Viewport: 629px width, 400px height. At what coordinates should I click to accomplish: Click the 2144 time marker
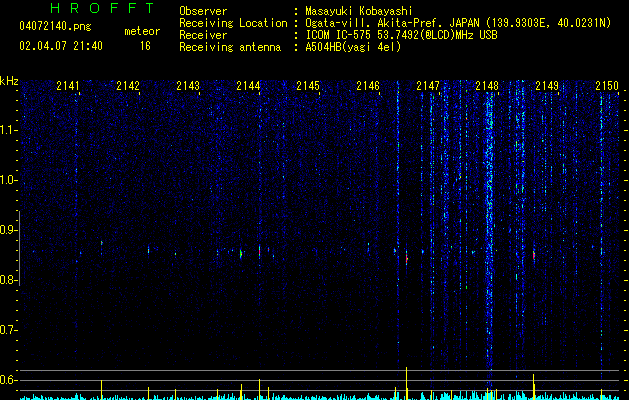tap(248, 85)
